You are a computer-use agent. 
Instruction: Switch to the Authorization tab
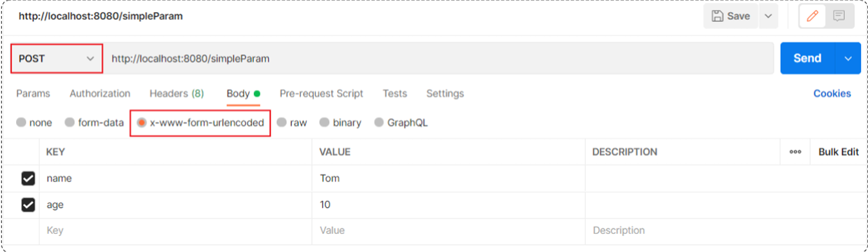pos(100,93)
